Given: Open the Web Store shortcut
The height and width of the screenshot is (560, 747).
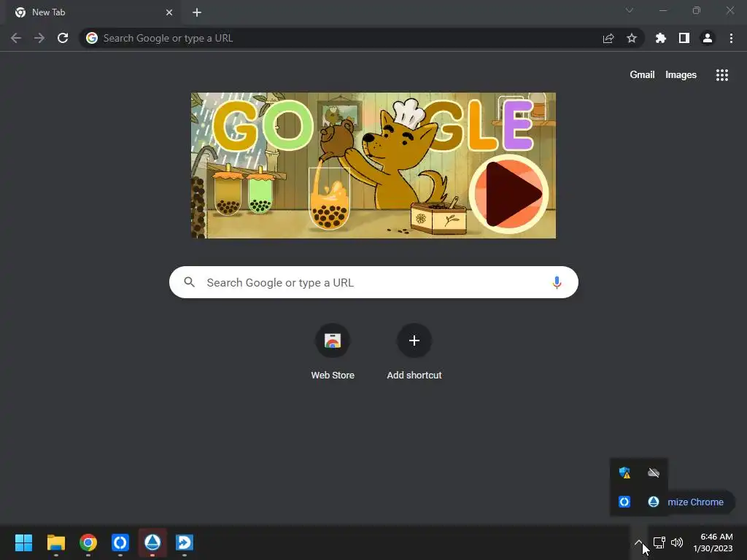Looking at the screenshot, I should pos(333,351).
